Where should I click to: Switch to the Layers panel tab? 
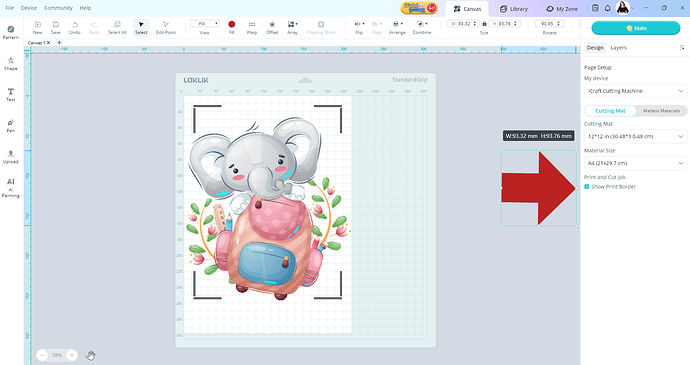[x=618, y=48]
